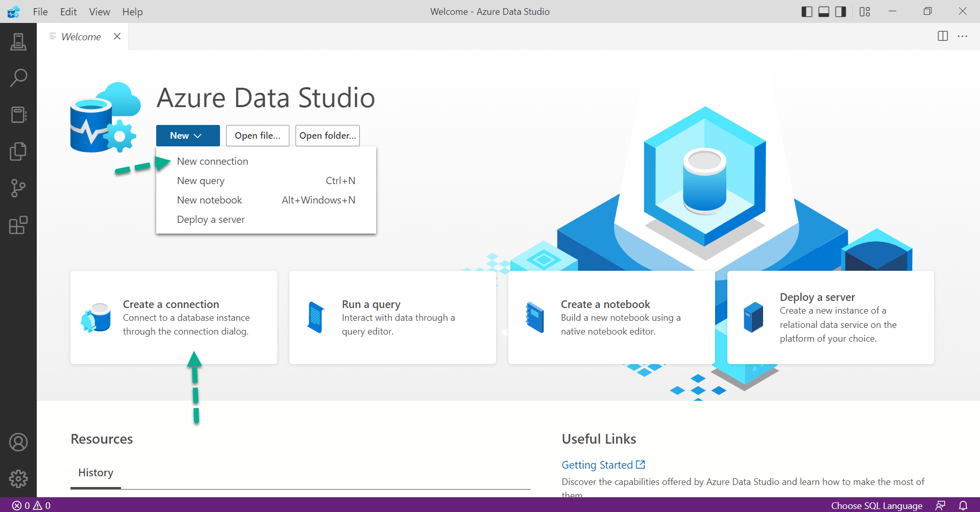Open the Source Control view

(x=18, y=188)
